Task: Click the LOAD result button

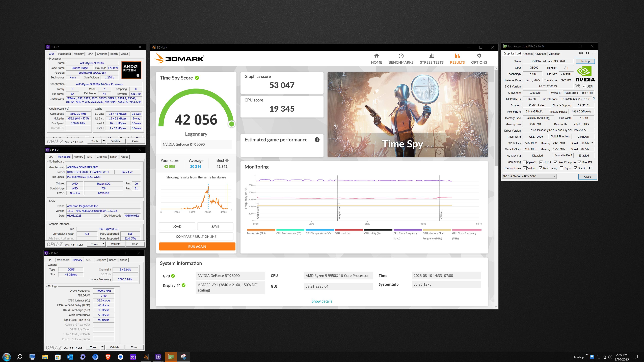Action: 177,226
